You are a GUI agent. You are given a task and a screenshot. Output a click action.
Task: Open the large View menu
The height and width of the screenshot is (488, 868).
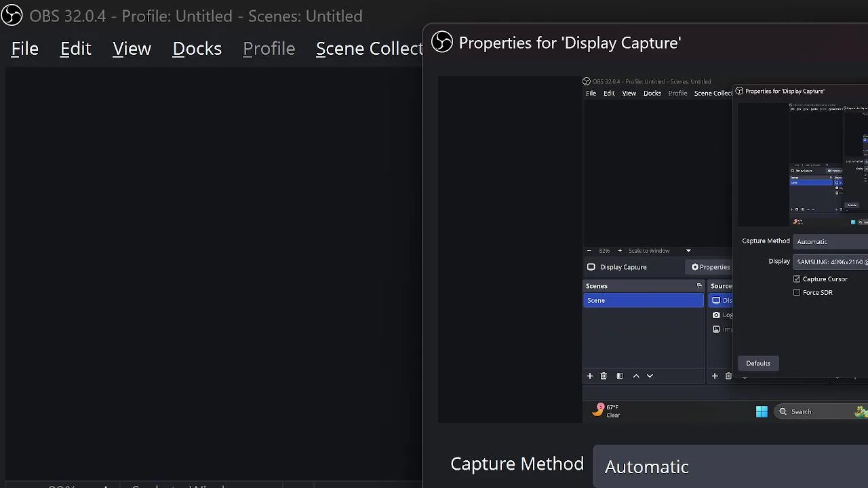click(132, 49)
